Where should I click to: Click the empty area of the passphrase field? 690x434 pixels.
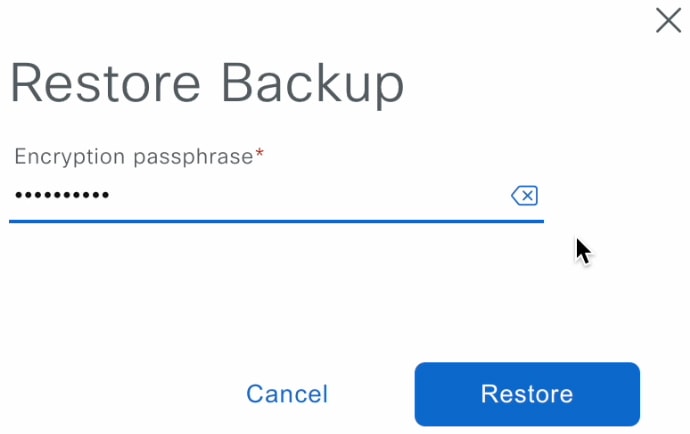coord(308,195)
